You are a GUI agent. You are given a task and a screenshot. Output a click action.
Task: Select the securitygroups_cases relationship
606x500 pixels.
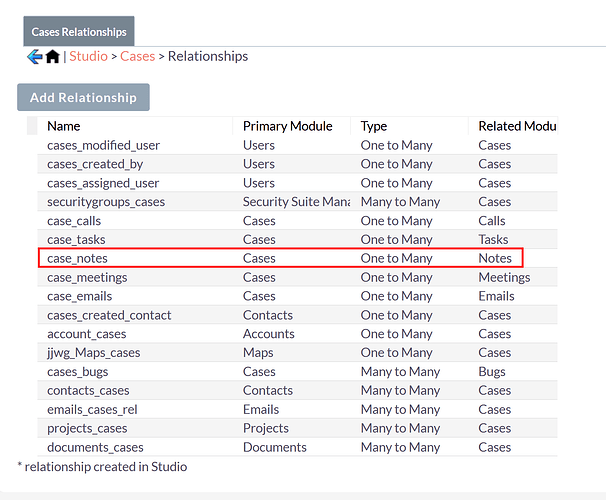[106, 202]
